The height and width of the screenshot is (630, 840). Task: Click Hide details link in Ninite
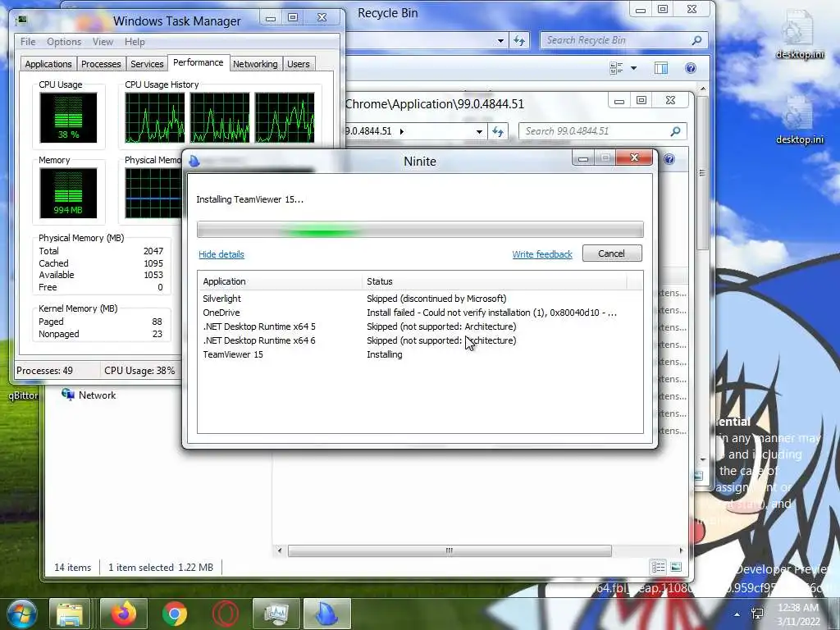coord(221,254)
